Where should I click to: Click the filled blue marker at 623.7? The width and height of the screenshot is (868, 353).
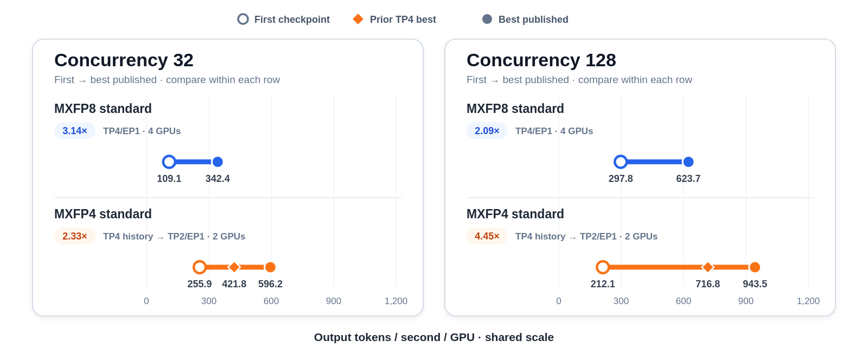[688, 162]
